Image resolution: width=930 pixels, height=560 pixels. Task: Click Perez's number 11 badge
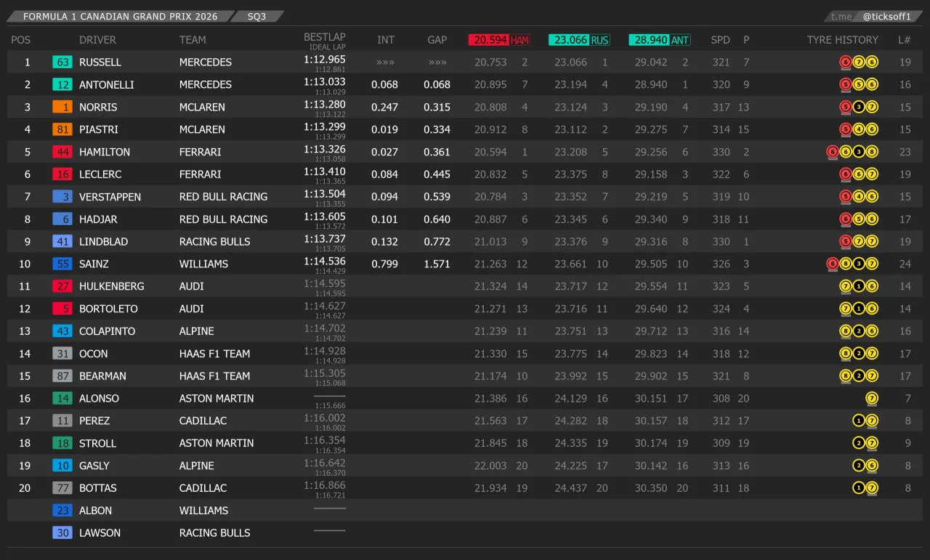click(x=62, y=421)
